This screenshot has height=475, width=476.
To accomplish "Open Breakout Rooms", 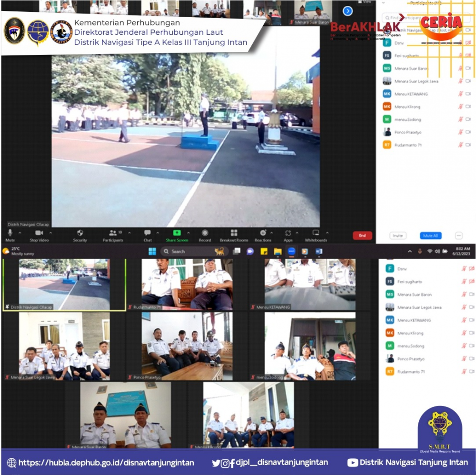I will (234, 235).
